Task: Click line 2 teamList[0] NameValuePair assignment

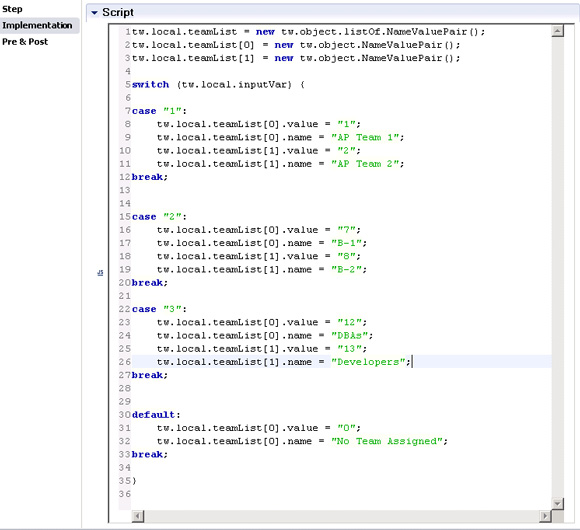Action: click(x=296, y=45)
